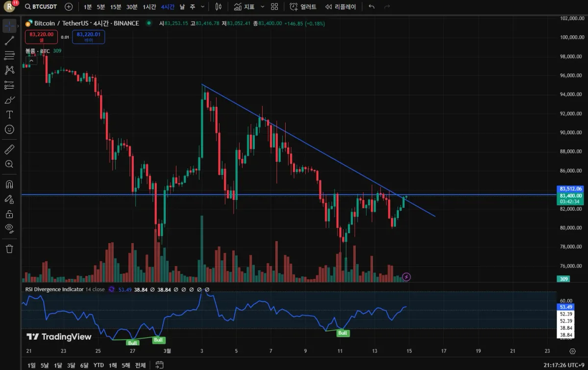The height and width of the screenshot is (370, 588).
Task: Activate the zoom-in magnifier tool
Action: (x=9, y=164)
